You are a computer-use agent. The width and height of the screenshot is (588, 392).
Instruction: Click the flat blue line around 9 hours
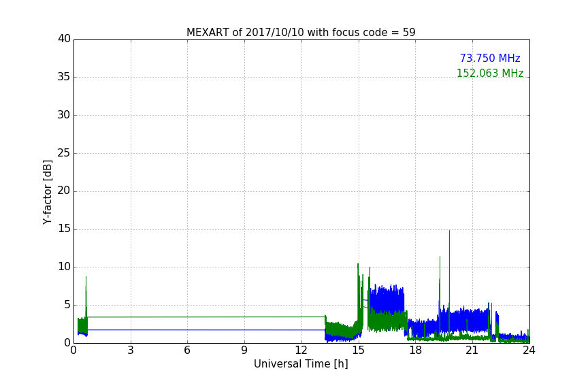[244, 330]
